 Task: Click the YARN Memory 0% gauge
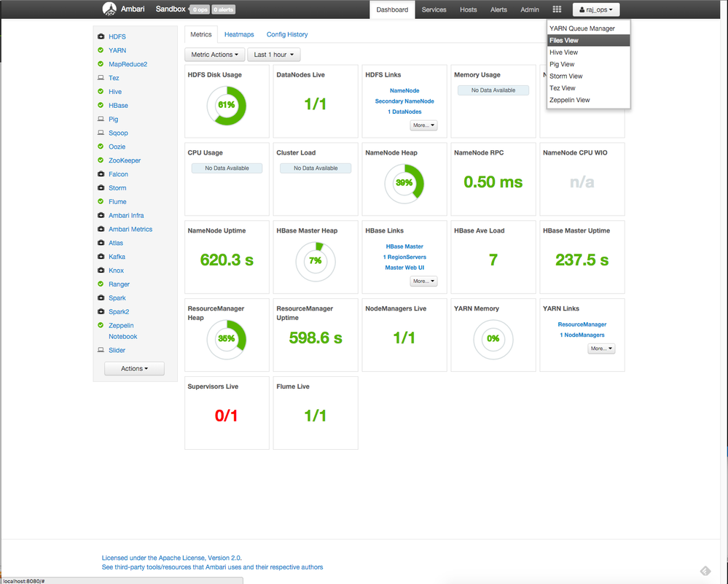(493, 339)
